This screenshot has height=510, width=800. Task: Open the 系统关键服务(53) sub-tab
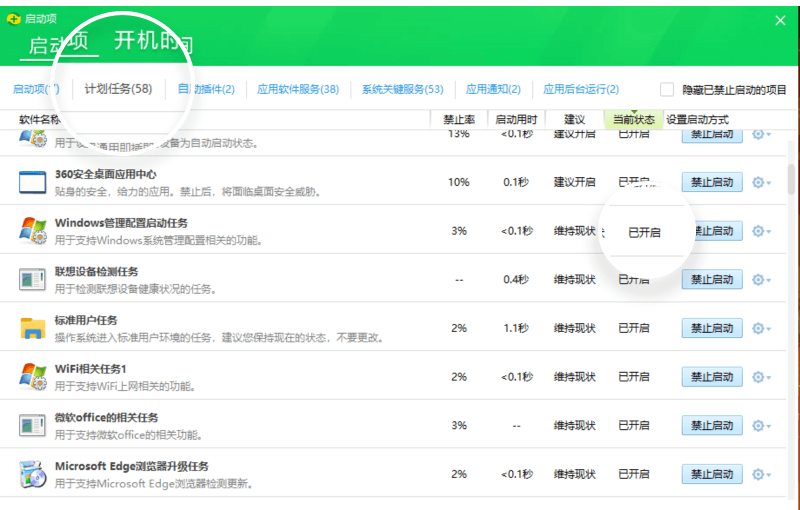pyautogui.click(x=403, y=89)
